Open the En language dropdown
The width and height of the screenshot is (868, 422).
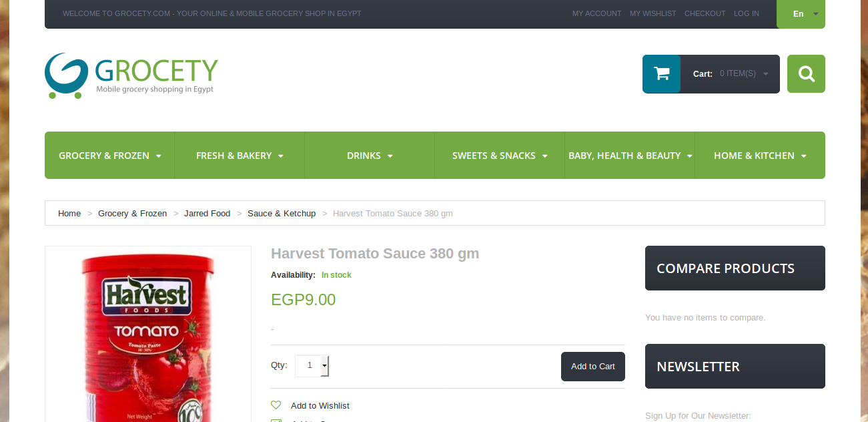tap(801, 14)
